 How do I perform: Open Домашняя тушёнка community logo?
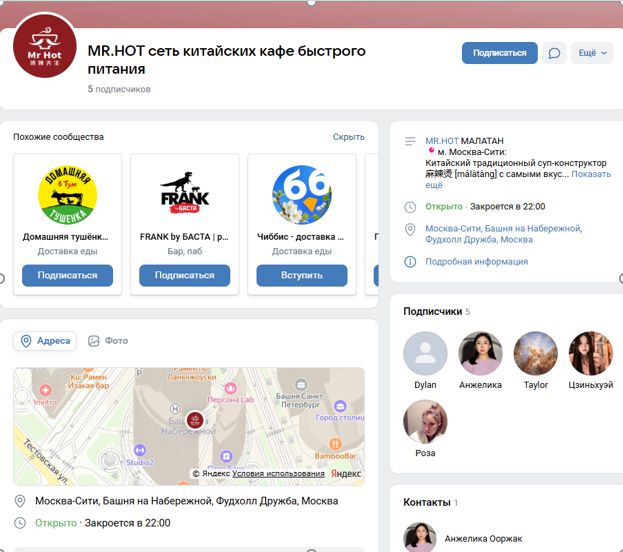pos(68,195)
